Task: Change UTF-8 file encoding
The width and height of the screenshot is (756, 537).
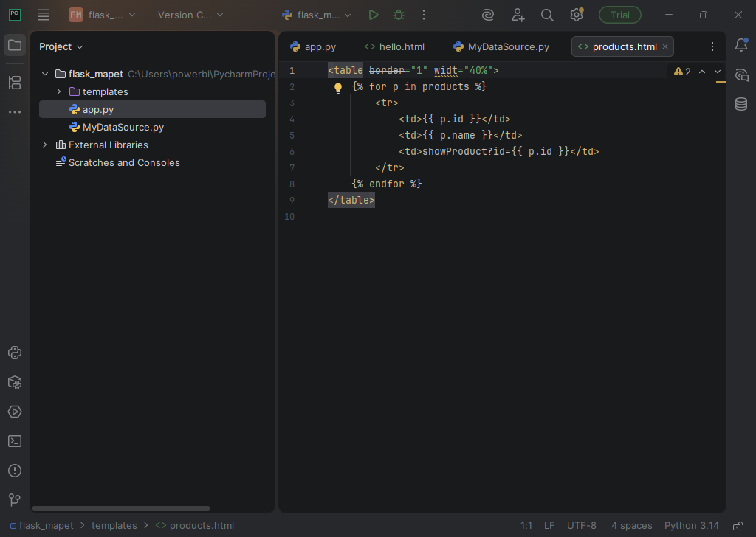Action: click(x=582, y=526)
